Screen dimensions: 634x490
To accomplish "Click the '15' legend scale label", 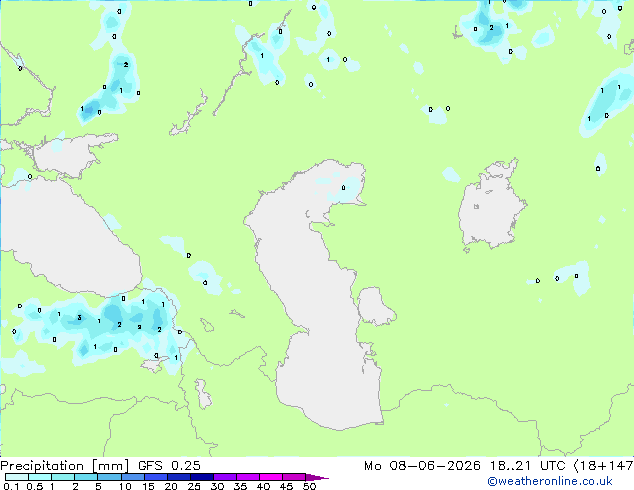I will click(148, 486).
